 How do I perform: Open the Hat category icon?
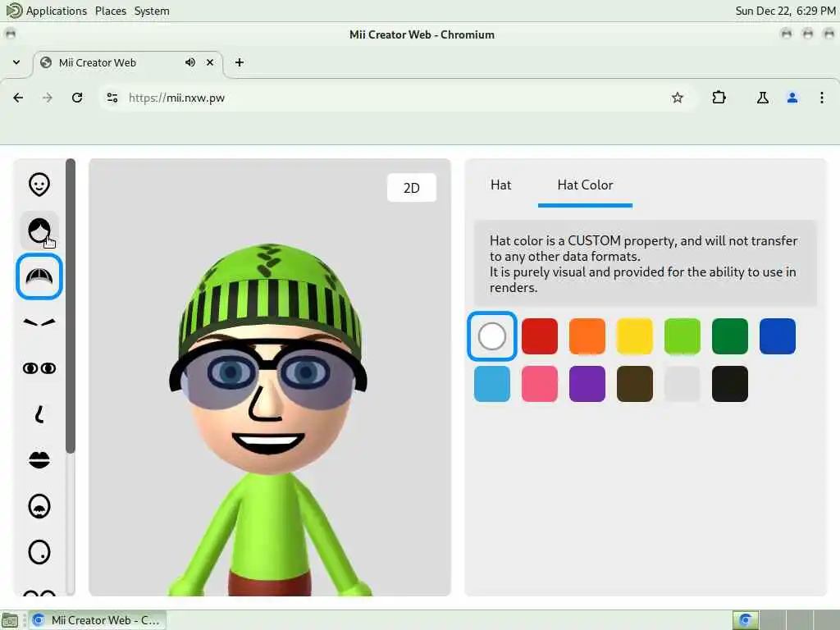(x=39, y=276)
